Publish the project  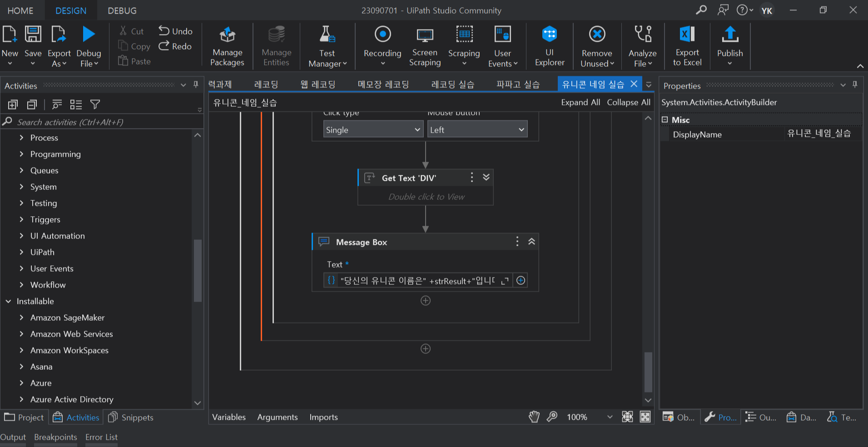(730, 46)
